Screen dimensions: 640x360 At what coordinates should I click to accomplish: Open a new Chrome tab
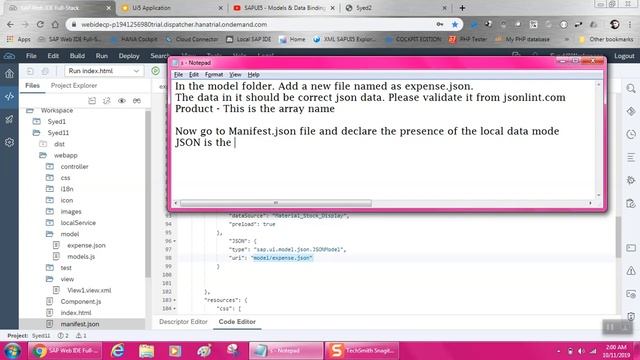(x=462, y=8)
